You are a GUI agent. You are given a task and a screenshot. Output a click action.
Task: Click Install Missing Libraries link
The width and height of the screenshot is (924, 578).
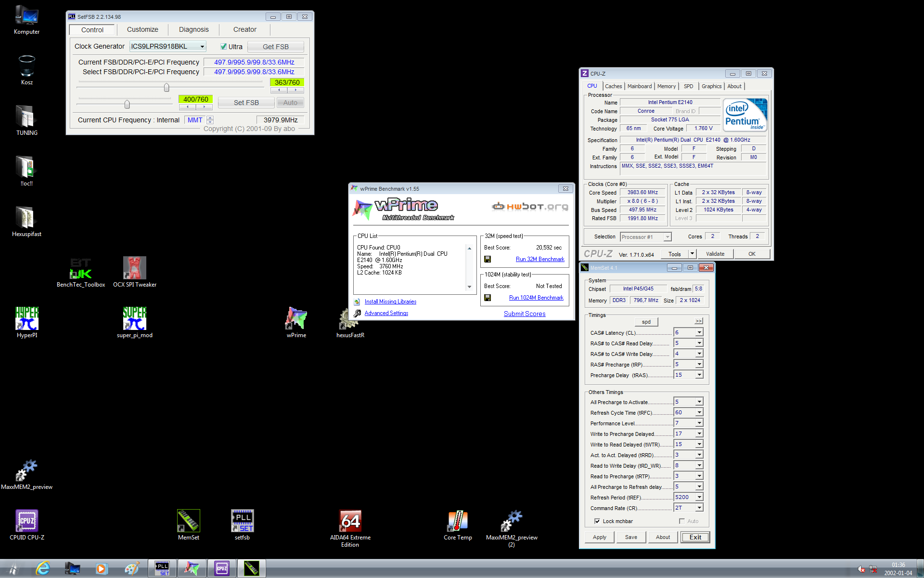pyautogui.click(x=390, y=302)
